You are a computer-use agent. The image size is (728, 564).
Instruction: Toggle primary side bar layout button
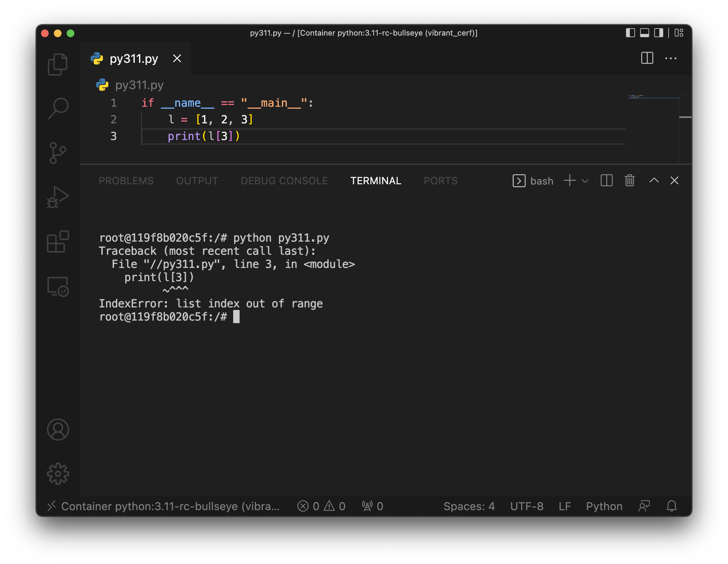pos(630,33)
